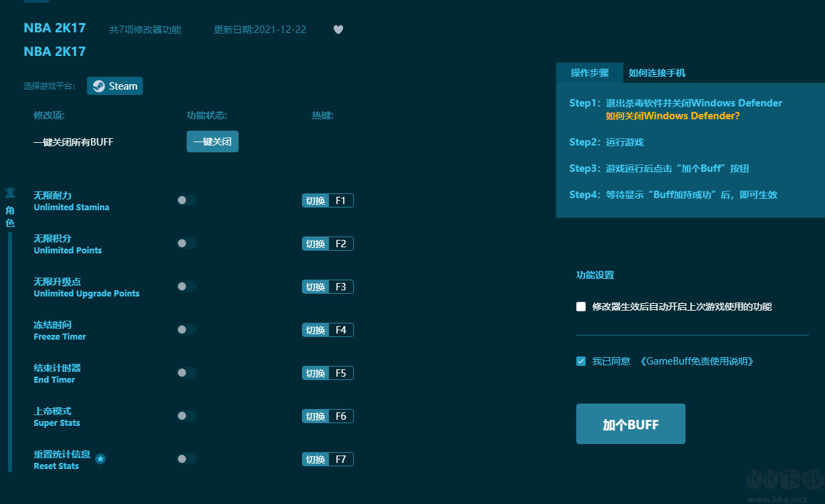
Task: Click the 冻结时间 Freeze Timer label
Action: 60,330
